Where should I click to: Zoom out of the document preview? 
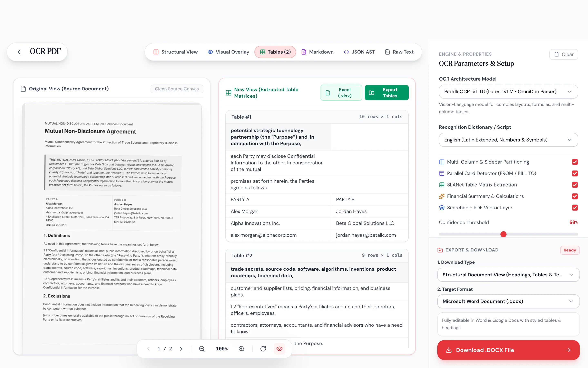pos(202,349)
